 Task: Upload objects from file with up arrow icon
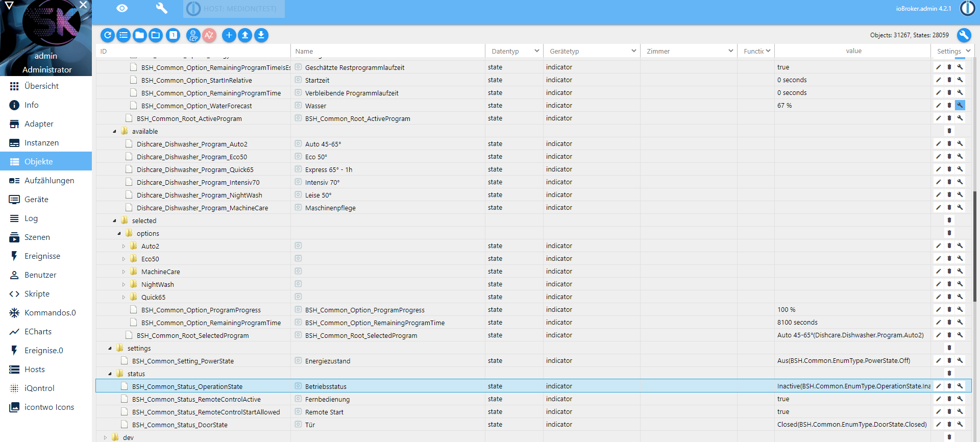pos(245,35)
